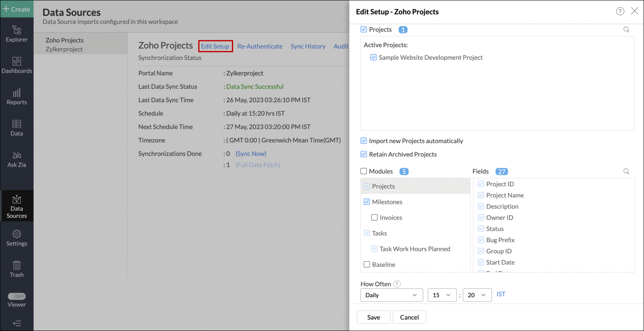The height and width of the screenshot is (331, 644).
Task: Expand the hour dropdown showing 15
Action: point(441,295)
